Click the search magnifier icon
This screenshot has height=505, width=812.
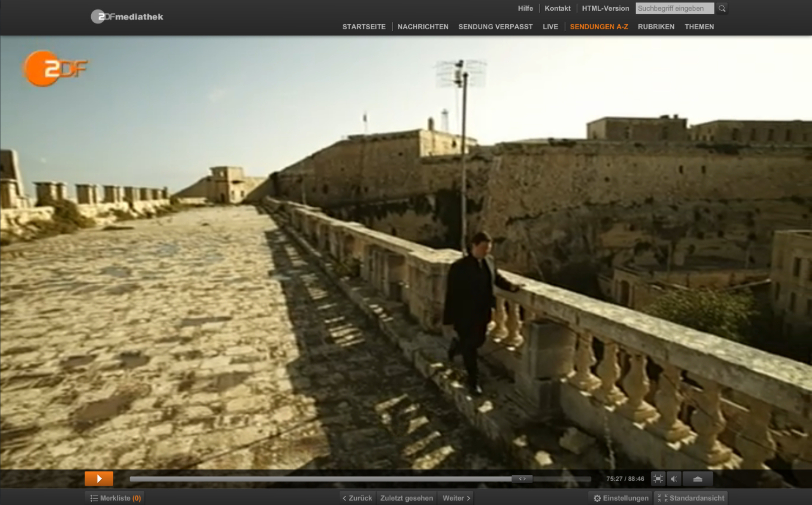[722, 8]
